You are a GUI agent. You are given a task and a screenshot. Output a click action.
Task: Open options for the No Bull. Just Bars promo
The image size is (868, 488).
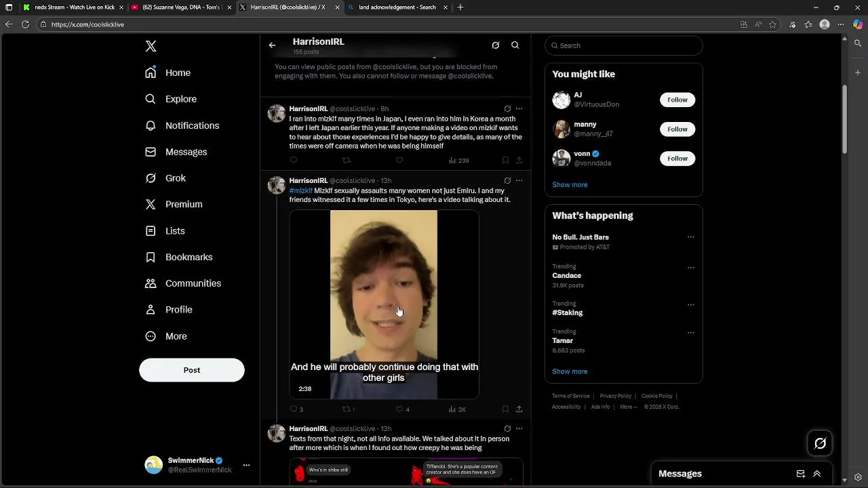coord(691,237)
